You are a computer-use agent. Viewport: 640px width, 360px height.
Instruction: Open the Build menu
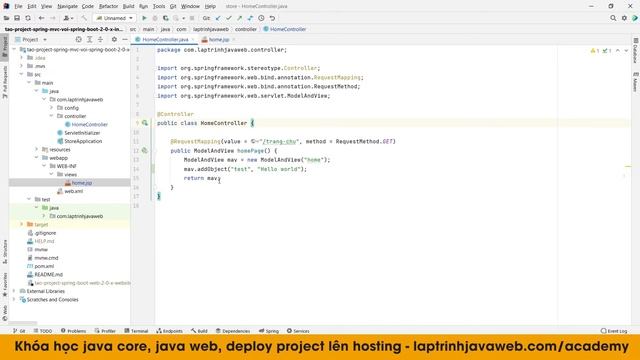tap(128, 6)
